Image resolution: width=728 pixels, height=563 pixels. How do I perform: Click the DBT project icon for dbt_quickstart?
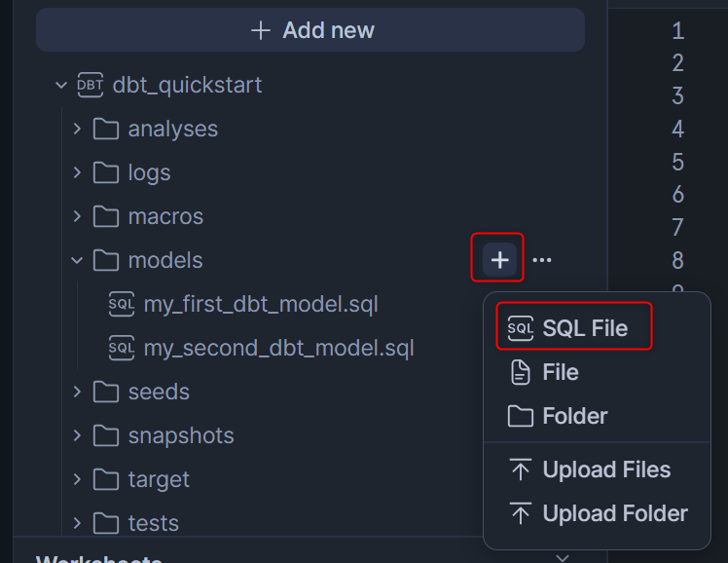click(91, 85)
